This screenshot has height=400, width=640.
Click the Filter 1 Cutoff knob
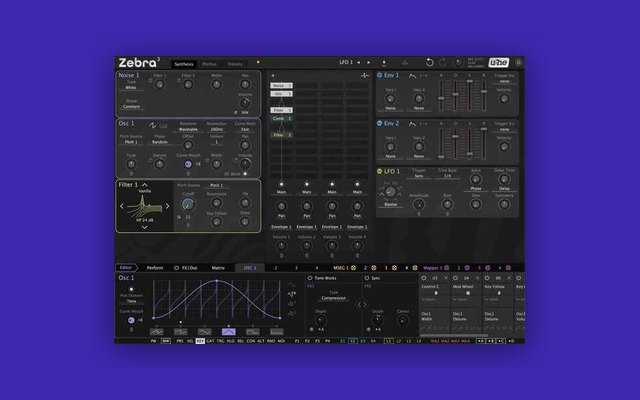(188, 204)
